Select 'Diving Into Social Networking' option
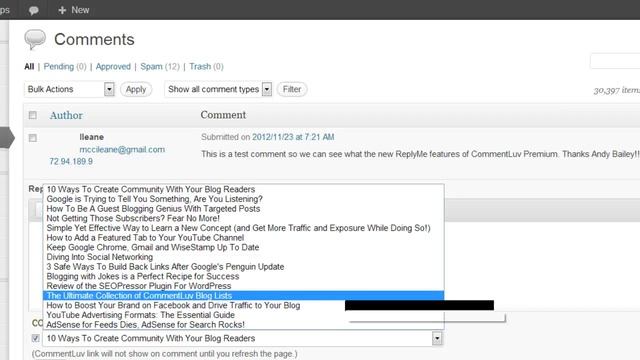 point(243,257)
